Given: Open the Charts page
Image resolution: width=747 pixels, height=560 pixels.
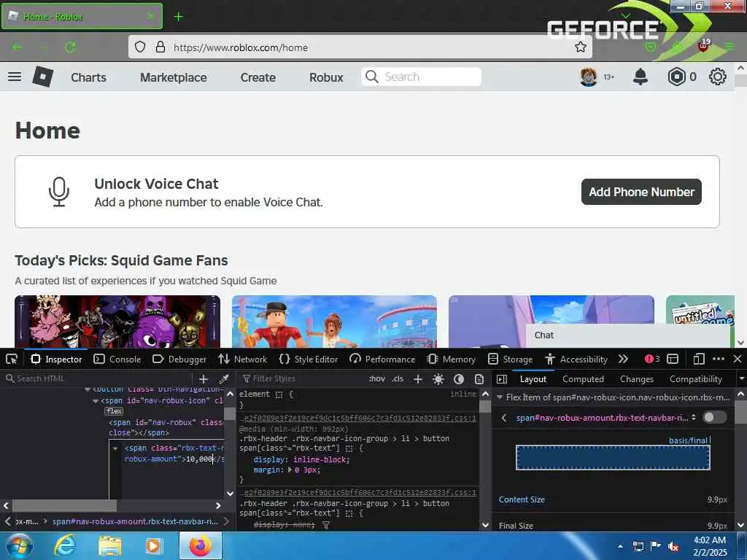Looking at the screenshot, I should tap(88, 77).
